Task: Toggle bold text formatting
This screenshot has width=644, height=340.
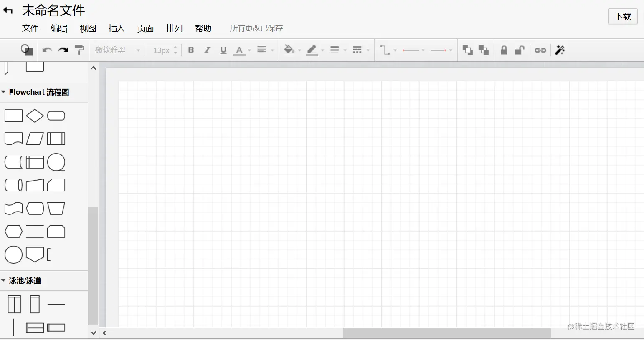Action: [x=191, y=50]
